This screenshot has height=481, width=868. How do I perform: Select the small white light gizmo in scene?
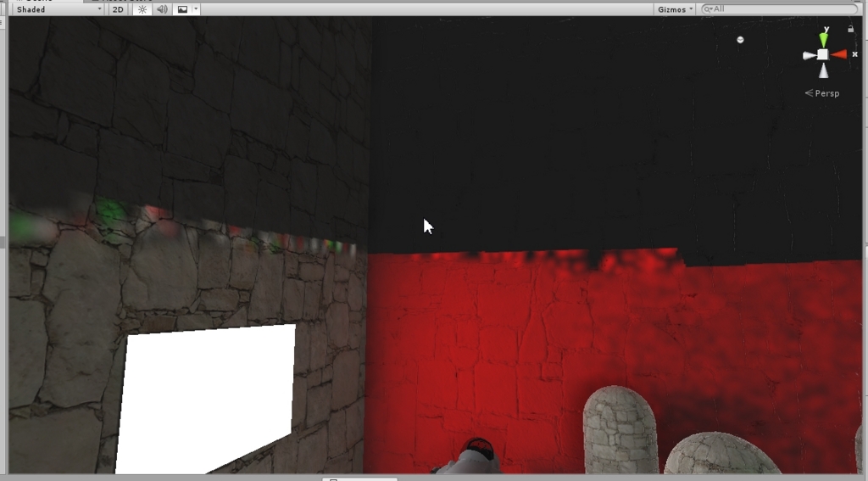pyautogui.click(x=740, y=39)
